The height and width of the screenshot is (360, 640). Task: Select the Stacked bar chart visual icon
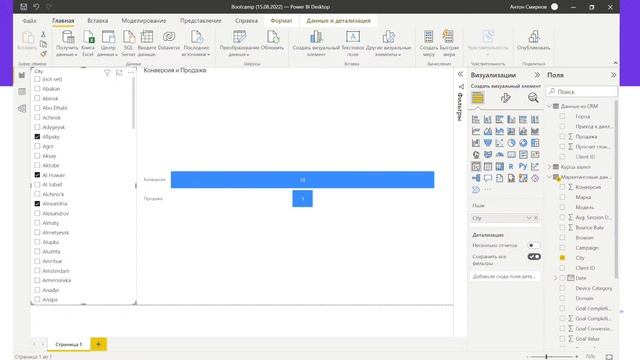click(x=476, y=119)
